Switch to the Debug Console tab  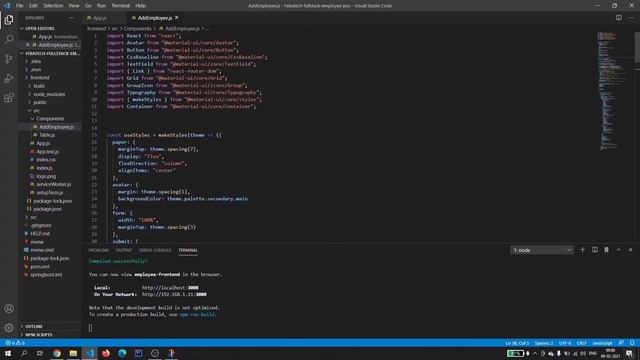(155, 250)
